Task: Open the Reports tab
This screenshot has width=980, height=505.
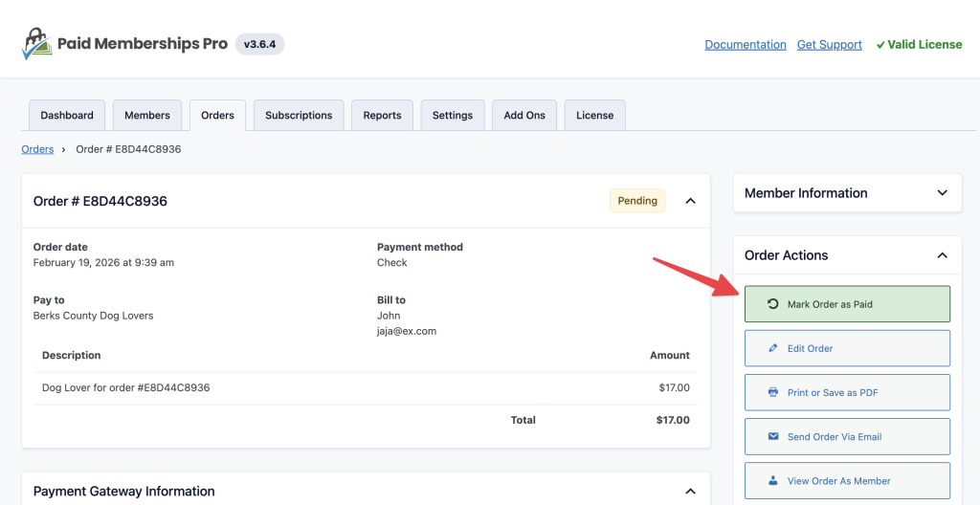Action: (x=382, y=115)
